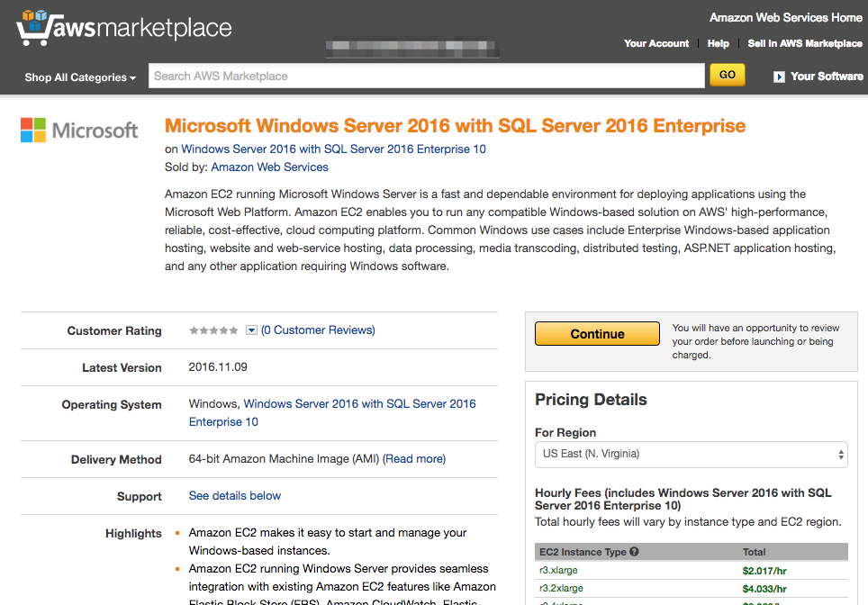Viewport: 868px width, 605px height.
Task: Open the For Region selector
Action: tap(691, 455)
